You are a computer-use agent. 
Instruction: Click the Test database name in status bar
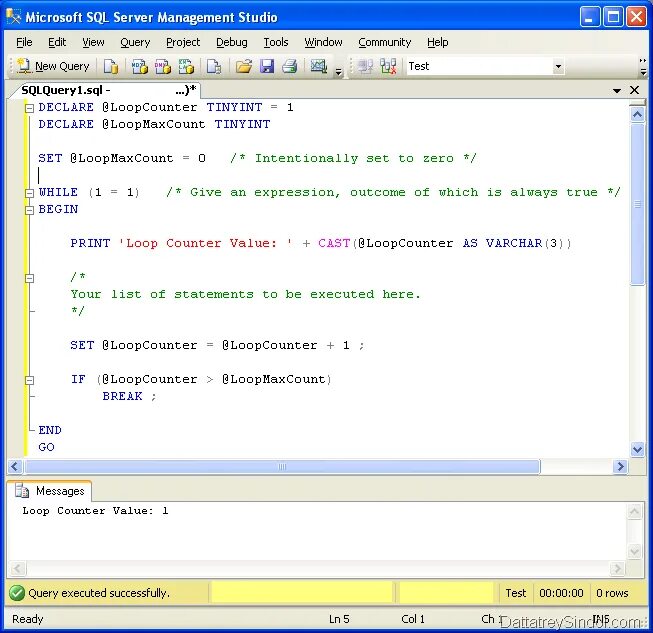tap(516, 593)
